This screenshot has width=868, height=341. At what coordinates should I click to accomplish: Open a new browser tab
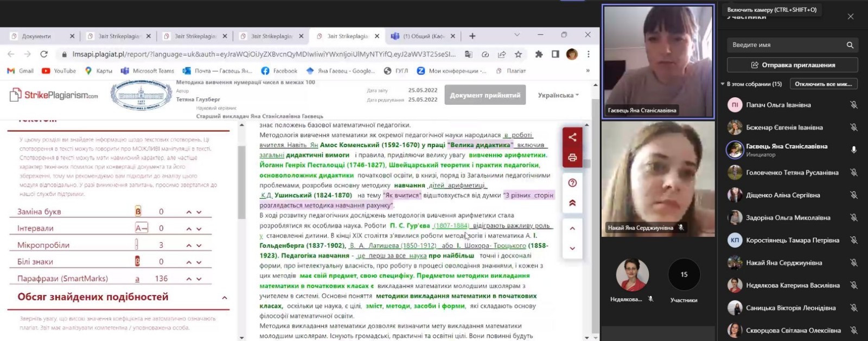pos(473,36)
